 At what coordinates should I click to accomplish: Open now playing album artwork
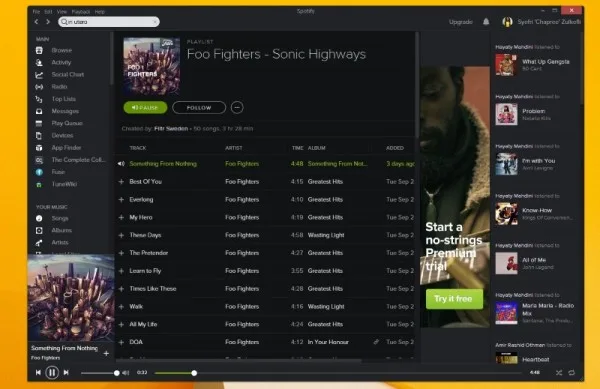71,298
